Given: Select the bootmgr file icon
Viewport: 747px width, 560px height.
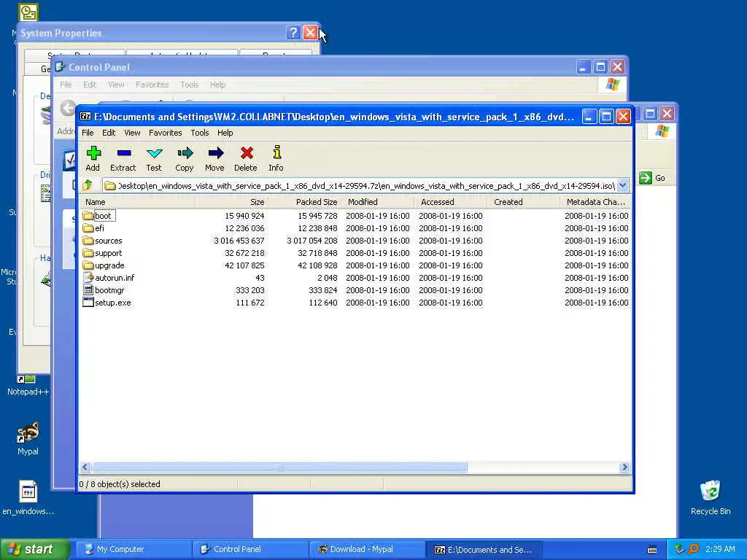Looking at the screenshot, I should (x=88, y=290).
